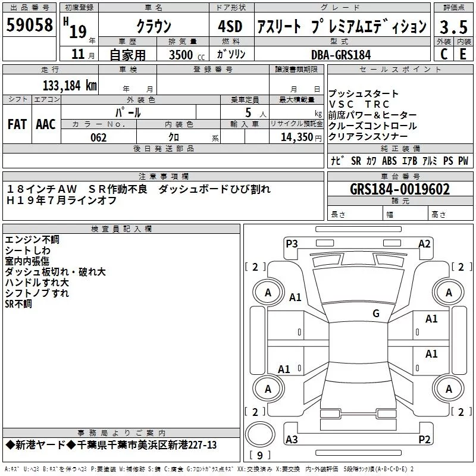
Task: Select the sales point 前席パワー&ヒーター
Action: (372, 115)
